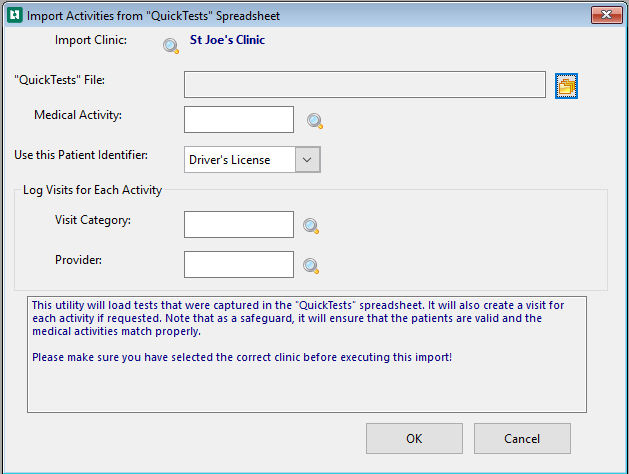Expand the Patient Identifier dropdown arrow
This screenshot has width=629, height=474.
tap(307, 160)
